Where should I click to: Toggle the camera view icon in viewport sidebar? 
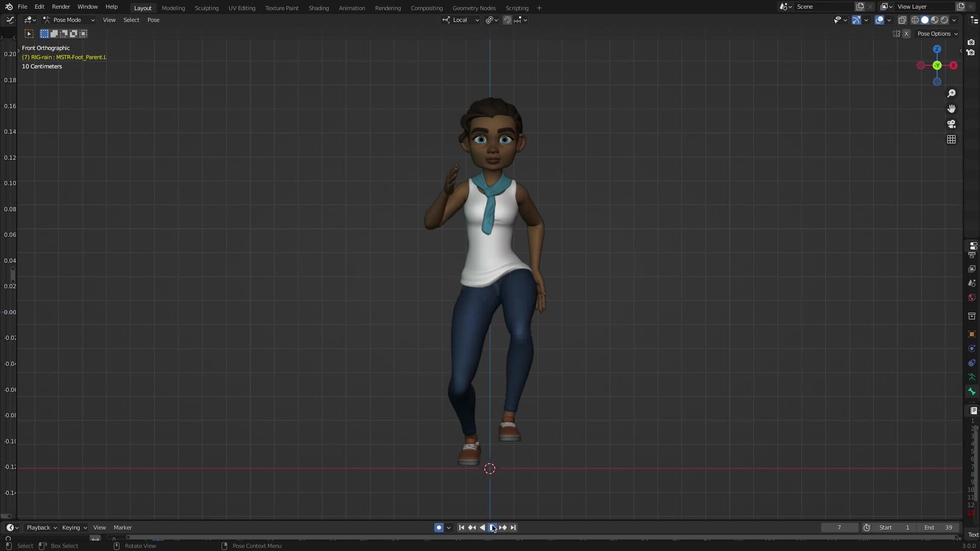[x=951, y=123]
